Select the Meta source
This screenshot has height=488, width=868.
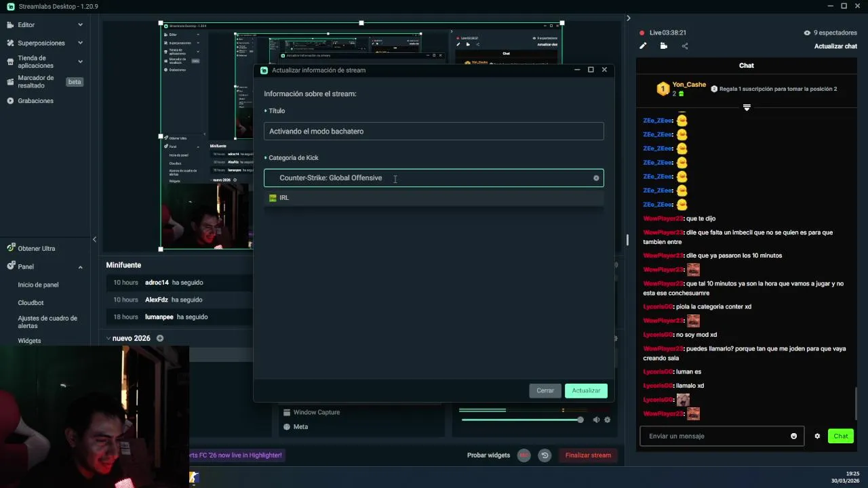300,427
